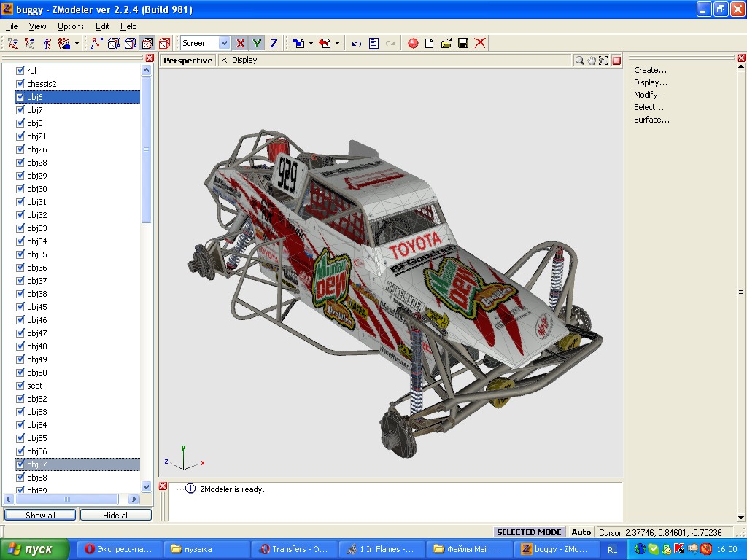Expand the Modify... tools section

point(650,95)
